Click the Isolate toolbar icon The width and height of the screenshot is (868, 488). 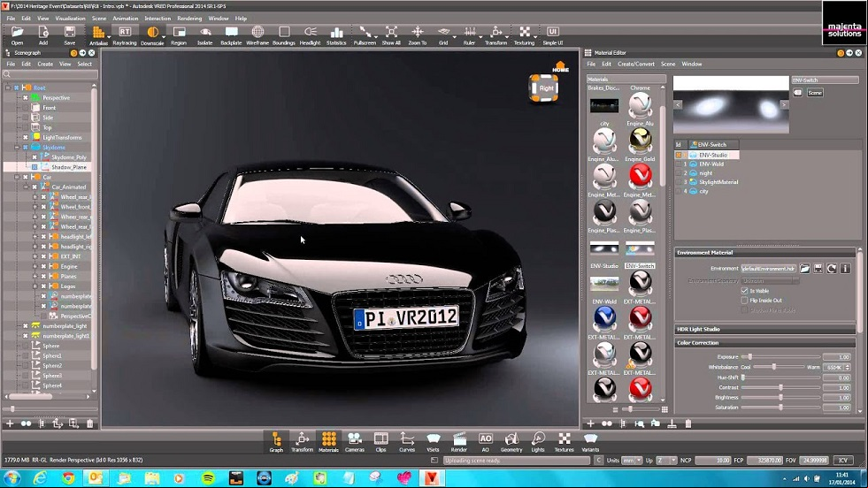tap(204, 34)
